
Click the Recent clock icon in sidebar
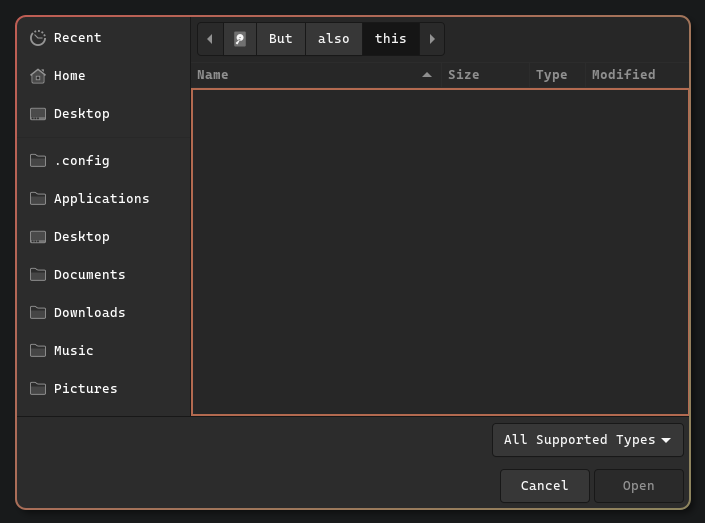point(38,38)
